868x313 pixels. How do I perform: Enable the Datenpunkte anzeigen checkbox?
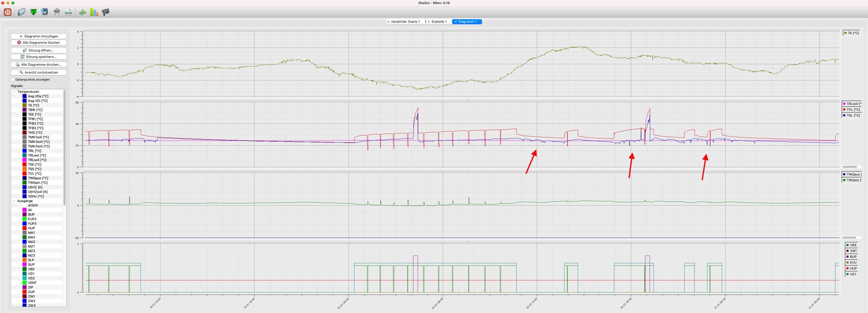pyautogui.click(x=13, y=80)
